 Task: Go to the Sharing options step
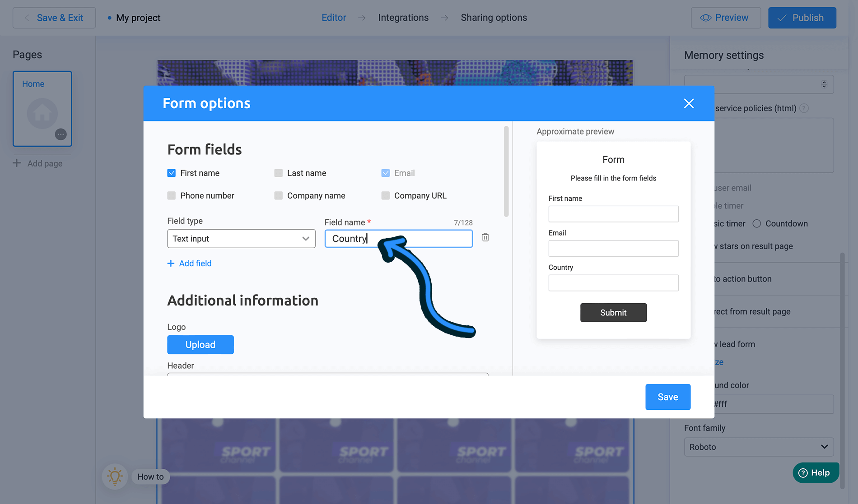pos(494,18)
